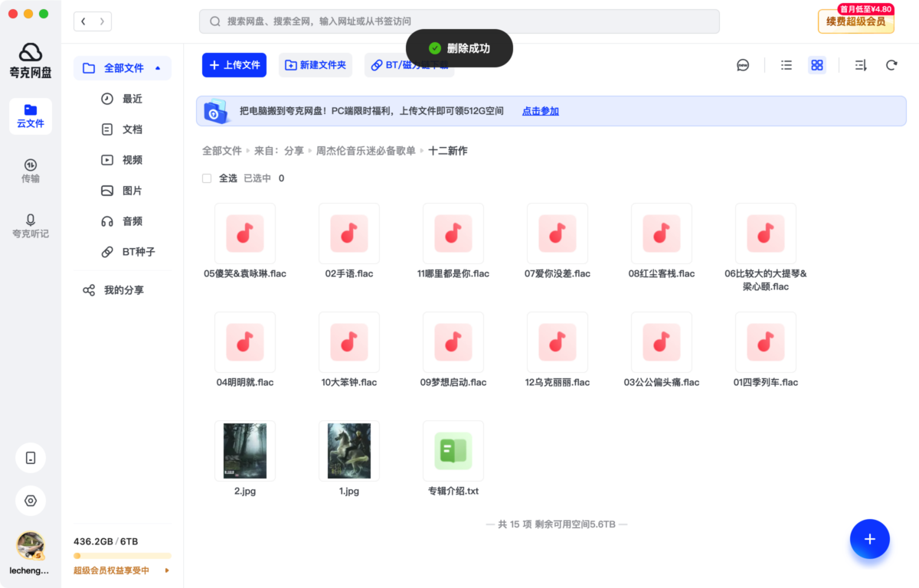The height and width of the screenshot is (588, 919).
Task: Click BT/磁力链下载 button
Action: (x=410, y=65)
